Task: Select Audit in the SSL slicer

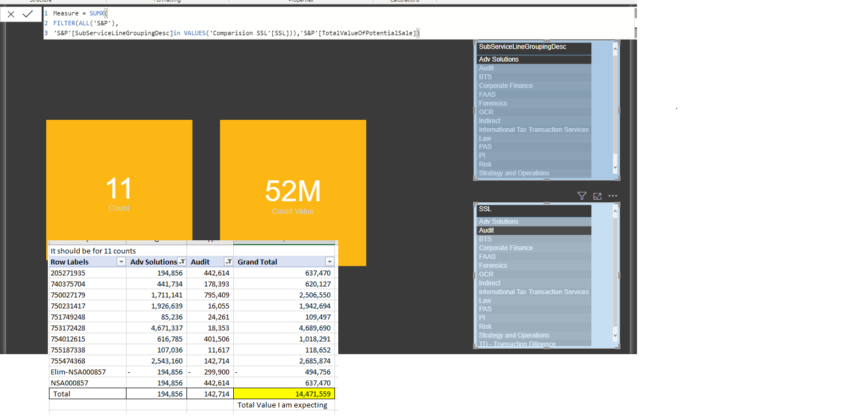Action: (534, 230)
